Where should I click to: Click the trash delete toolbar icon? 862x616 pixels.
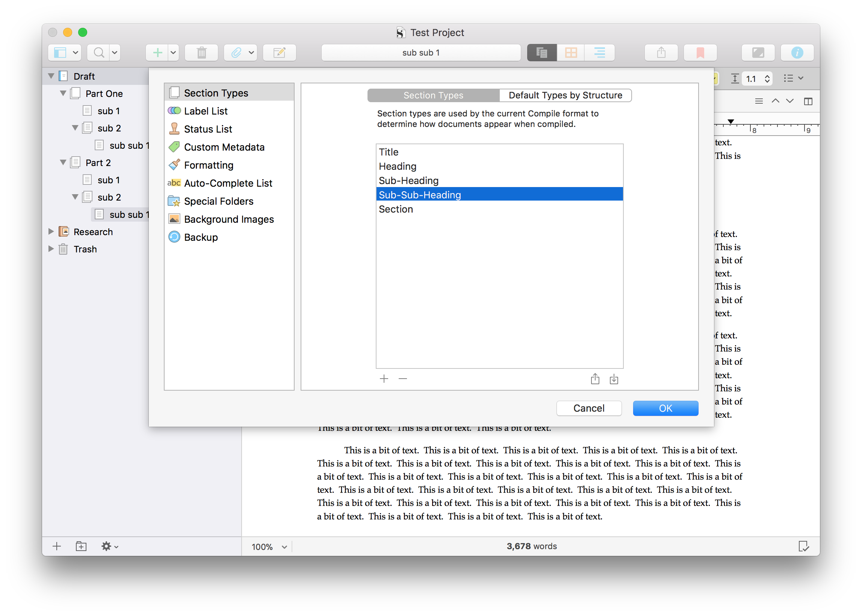click(201, 52)
